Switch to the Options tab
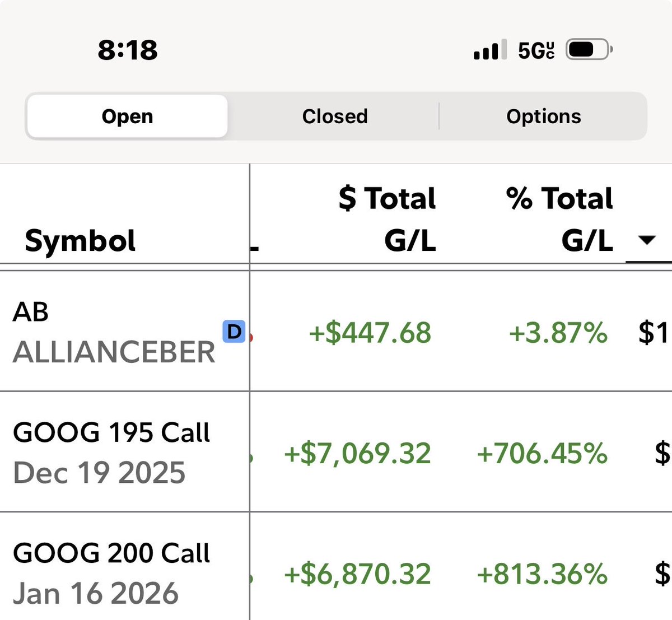Viewport: 672px width, 620px height. [x=544, y=116]
